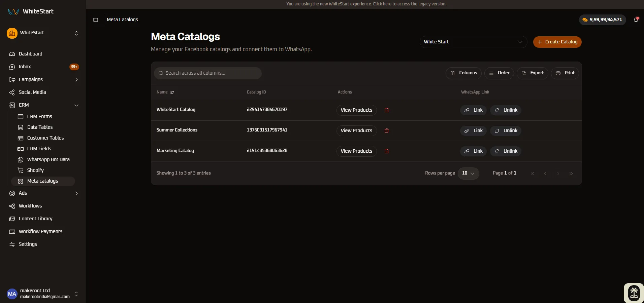Export the table as CSV

pos(532,73)
